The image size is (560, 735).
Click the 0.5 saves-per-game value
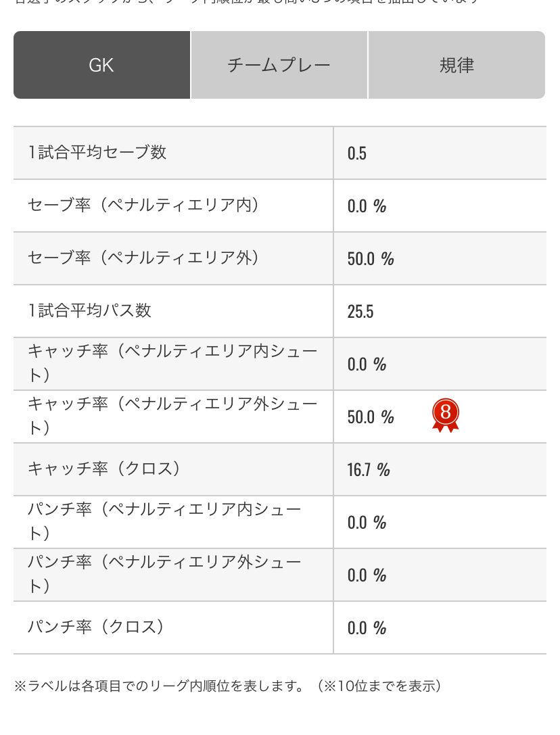[x=357, y=153]
